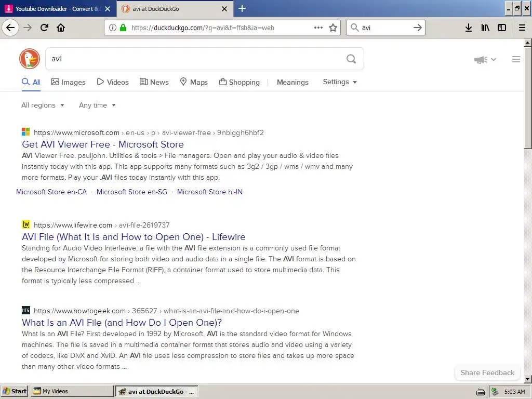Image resolution: width=532 pixels, height=399 pixels.
Task: Switch to Videos results
Action: 113,82
